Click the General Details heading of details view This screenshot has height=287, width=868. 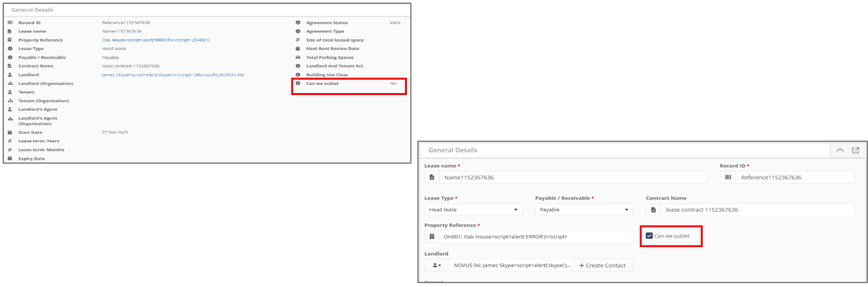coord(32,10)
